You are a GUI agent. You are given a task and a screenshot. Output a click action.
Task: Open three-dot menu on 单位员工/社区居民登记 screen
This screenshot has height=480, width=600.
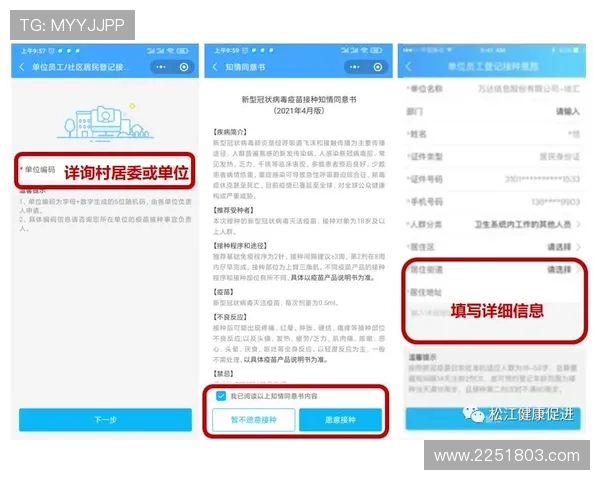pyautogui.click(x=161, y=67)
